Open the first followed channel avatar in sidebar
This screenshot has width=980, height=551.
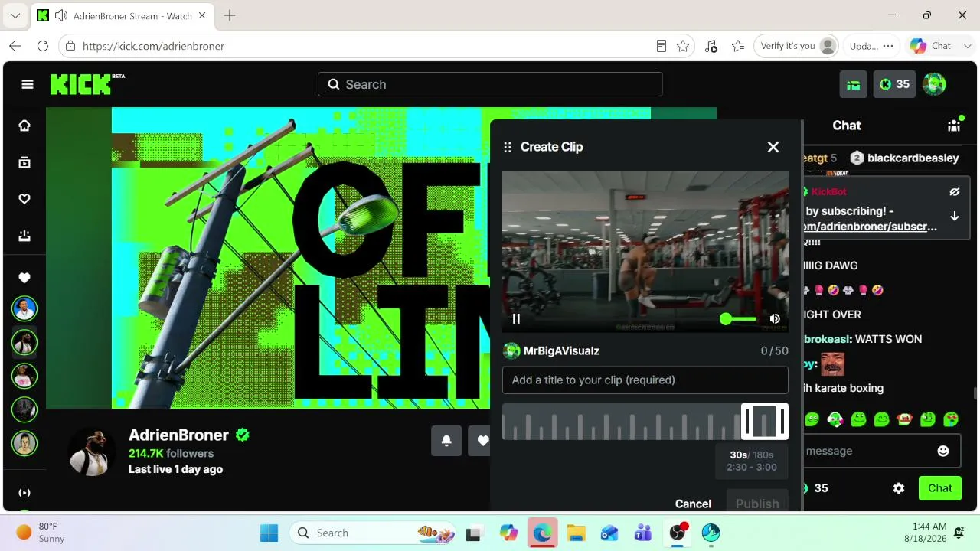point(24,309)
